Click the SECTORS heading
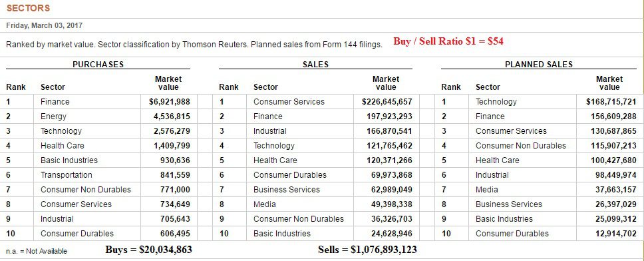Viewport: 644px width, 261px height. pyautogui.click(x=28, y=8)
